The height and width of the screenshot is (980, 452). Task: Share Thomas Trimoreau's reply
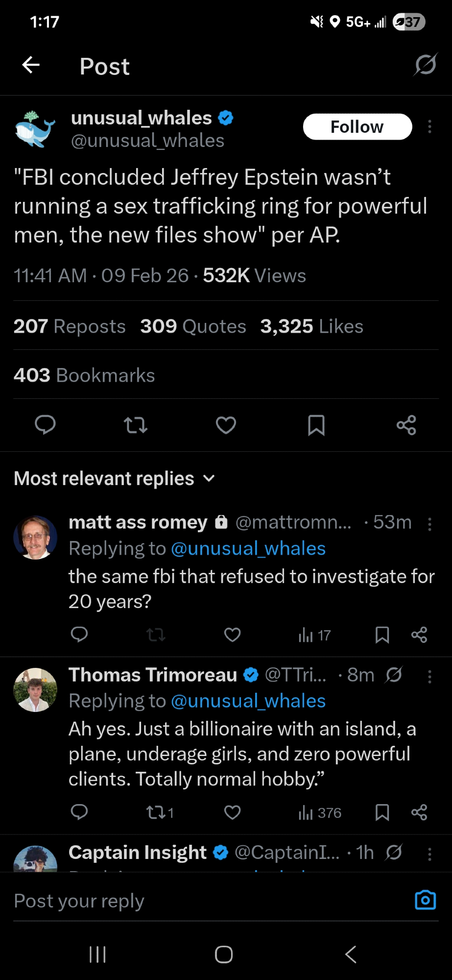coord(419,812)
